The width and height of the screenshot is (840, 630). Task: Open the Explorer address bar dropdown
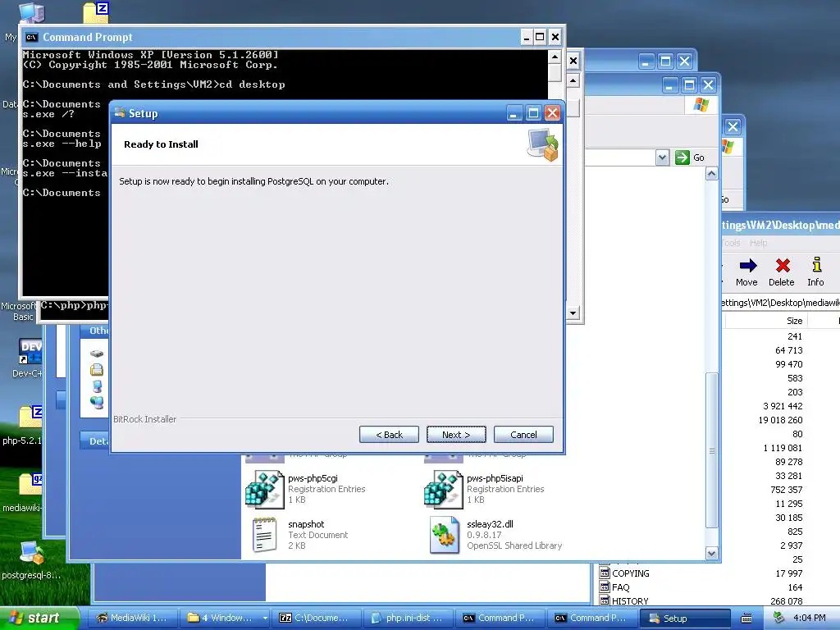click(x=662, y=157)
